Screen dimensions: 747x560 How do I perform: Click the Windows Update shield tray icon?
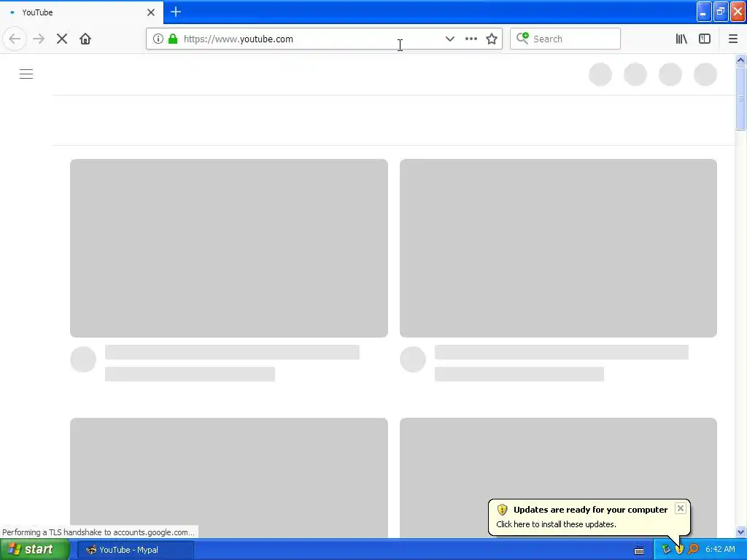[679, 550]
